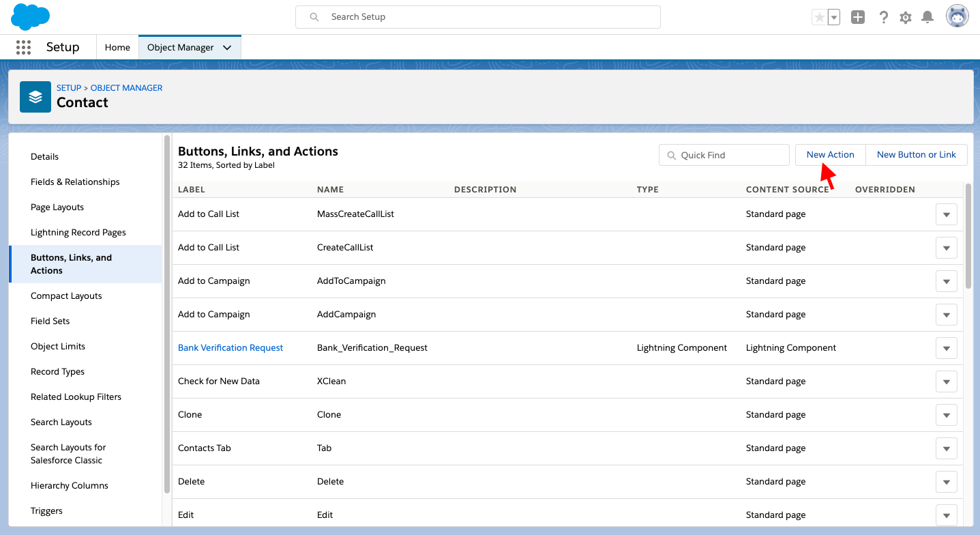980x535 pixels.
Task: Click the Setup app name
Action: tap(63, 47)
